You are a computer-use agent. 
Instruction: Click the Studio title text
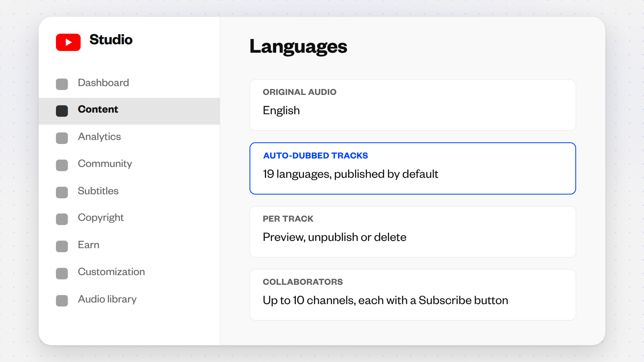coord(111,40)
